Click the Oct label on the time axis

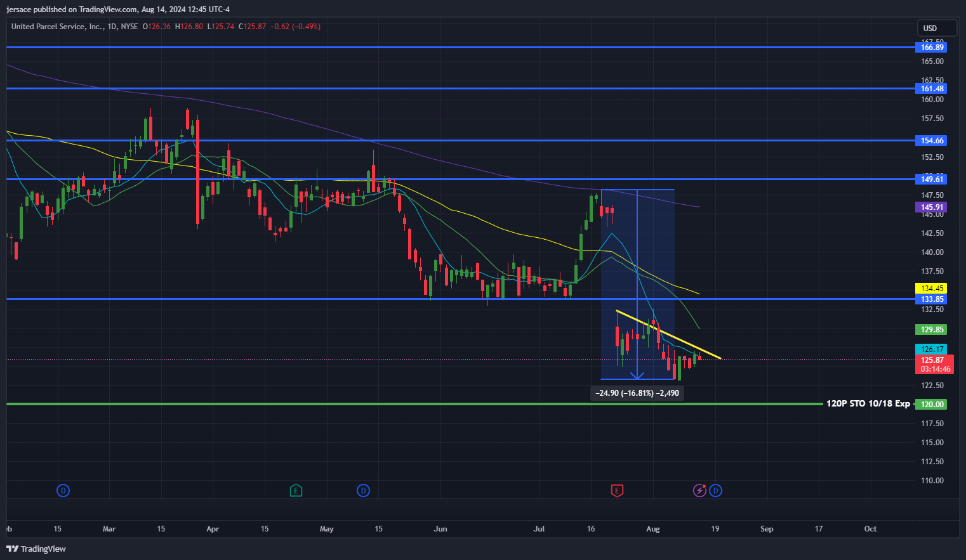[870, 529]
